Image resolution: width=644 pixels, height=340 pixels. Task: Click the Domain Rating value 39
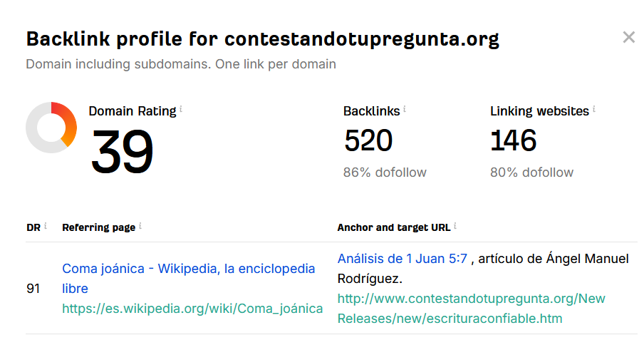coord(122,151)
